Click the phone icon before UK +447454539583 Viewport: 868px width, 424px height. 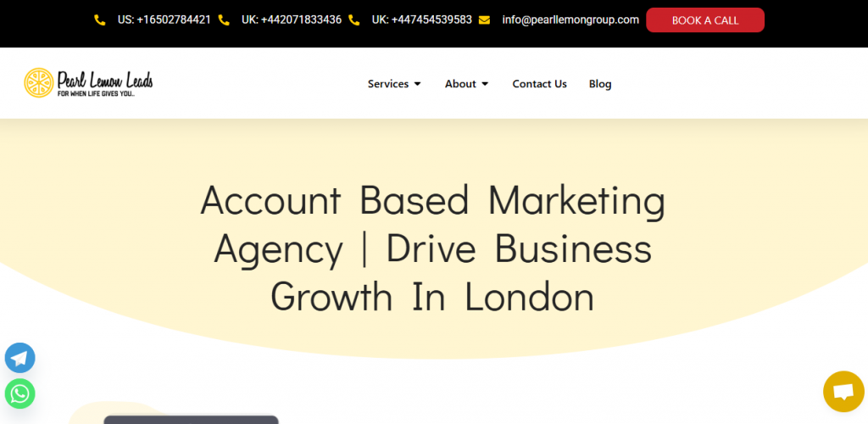coord(354,20)
